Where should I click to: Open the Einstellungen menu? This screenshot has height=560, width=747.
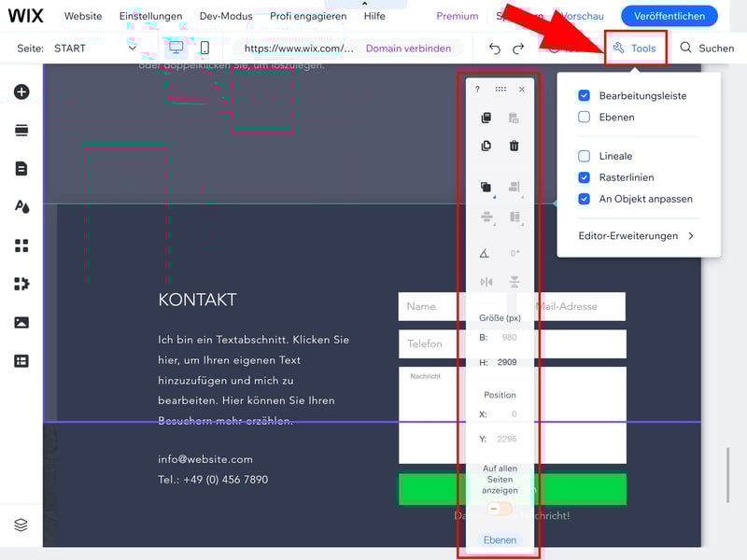(x=150, y=16)
